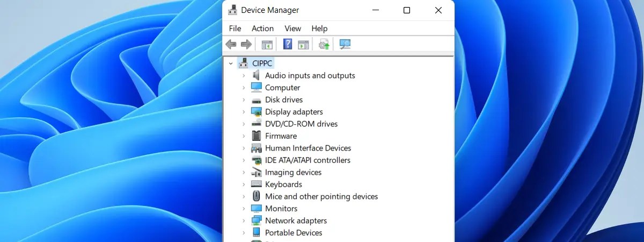Click the Keyboards icon
Image resolution: width=644 pixels, height=242 pixels.
pos(256,184)
